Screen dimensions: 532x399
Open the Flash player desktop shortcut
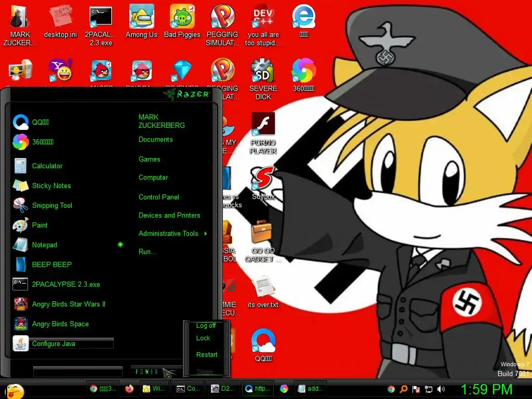pos(263,134)
